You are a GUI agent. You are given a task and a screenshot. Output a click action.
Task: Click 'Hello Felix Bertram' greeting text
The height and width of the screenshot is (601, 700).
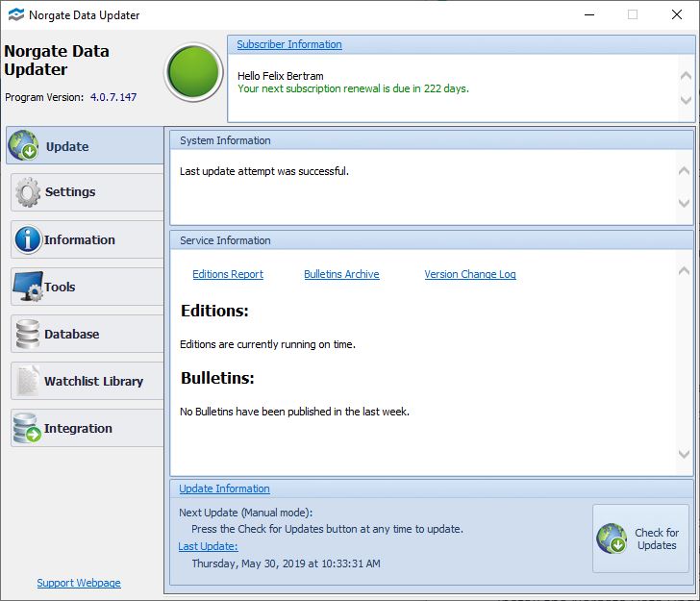coord(281,76)
